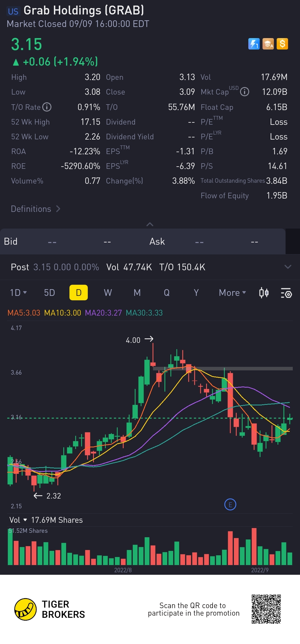Switch to 5D chart tab
Image resolution: width=300 pixels, height=644 pixels.
pyautogui.click(x=49, y=293)
